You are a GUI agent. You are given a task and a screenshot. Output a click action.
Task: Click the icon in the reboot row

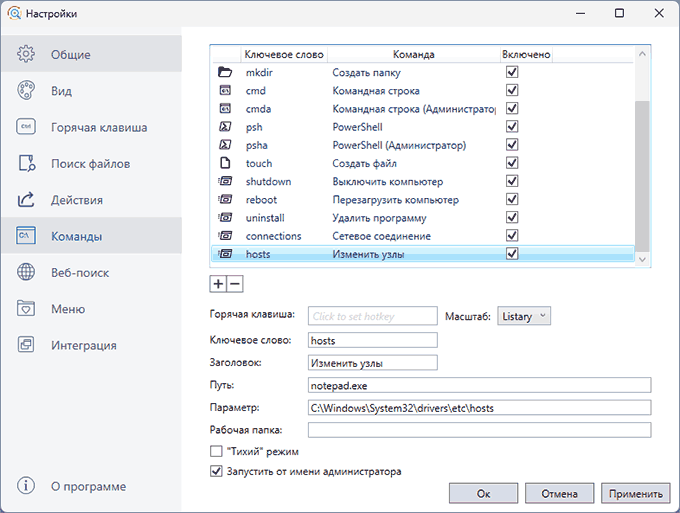click(x=225, y=199)
